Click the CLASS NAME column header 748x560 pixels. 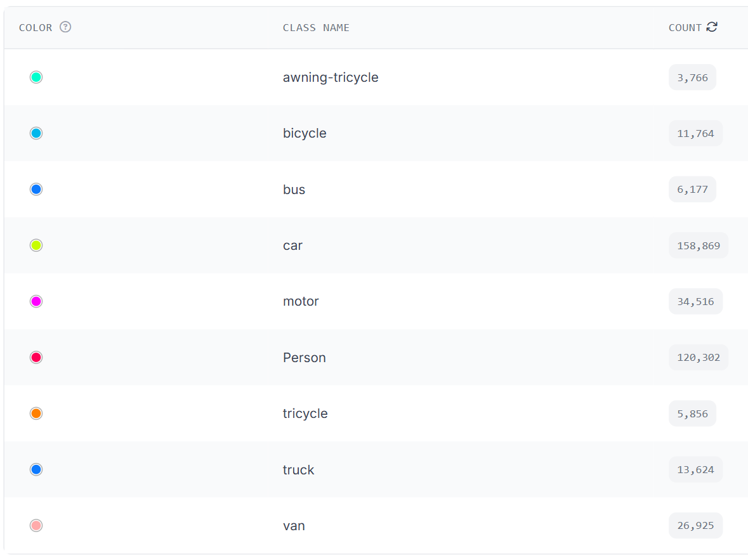coord(316,28)
